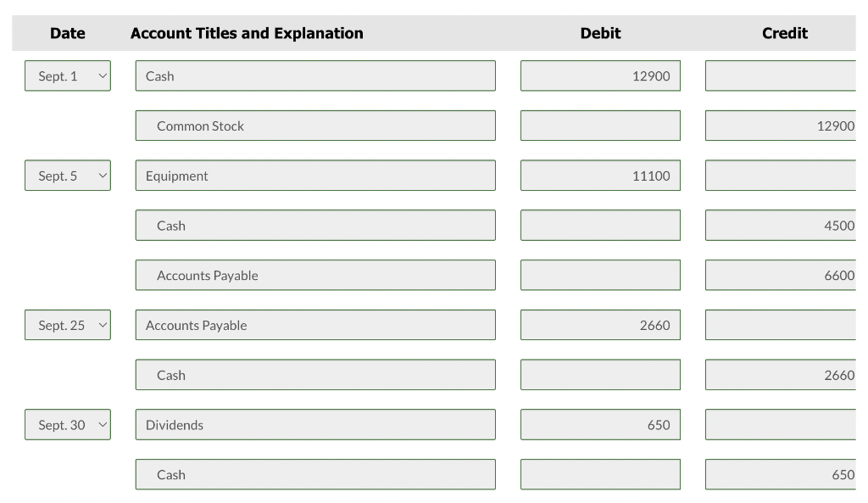The height and width of the screenshot is (503, 868).
Task: Click the debit field showing 650
Action: pos(600,425)
